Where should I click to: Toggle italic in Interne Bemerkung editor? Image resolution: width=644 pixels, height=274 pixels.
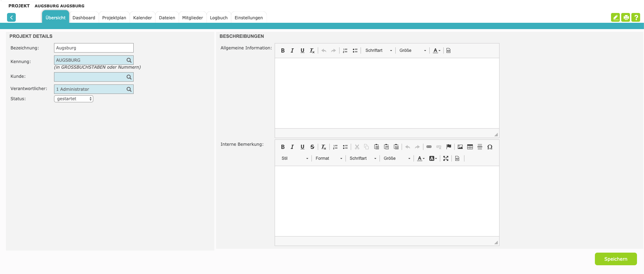point(292,147)
